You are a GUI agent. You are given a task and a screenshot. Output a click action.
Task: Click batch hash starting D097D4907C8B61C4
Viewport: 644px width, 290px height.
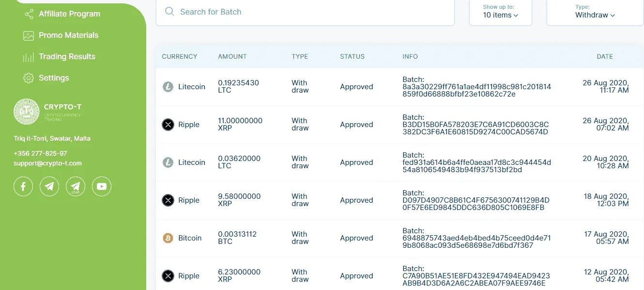(476, 204)
